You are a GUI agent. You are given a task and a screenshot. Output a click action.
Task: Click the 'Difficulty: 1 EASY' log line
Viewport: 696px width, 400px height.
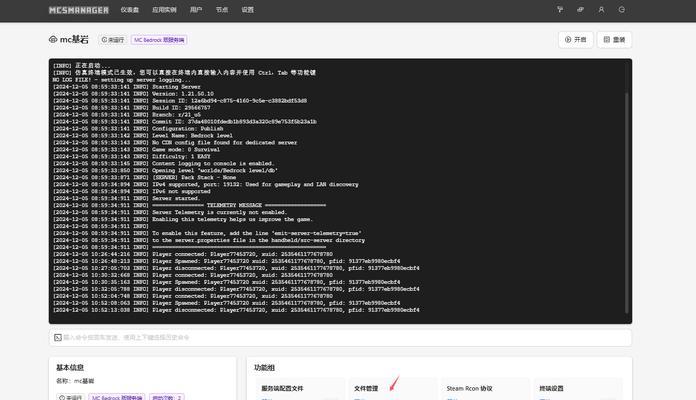tap(132, 156)
